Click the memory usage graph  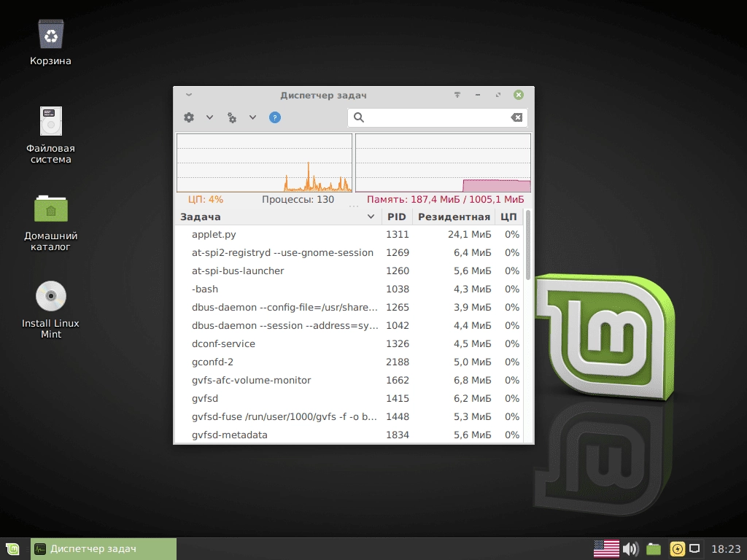pyautogui.click(x=443, y=163)
